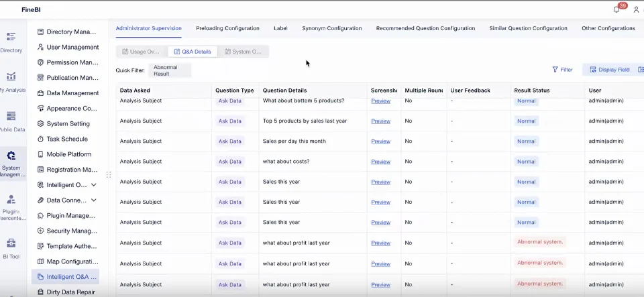Open the Display Field options
This screenshot has height=297, width=644.
(610, 70)
